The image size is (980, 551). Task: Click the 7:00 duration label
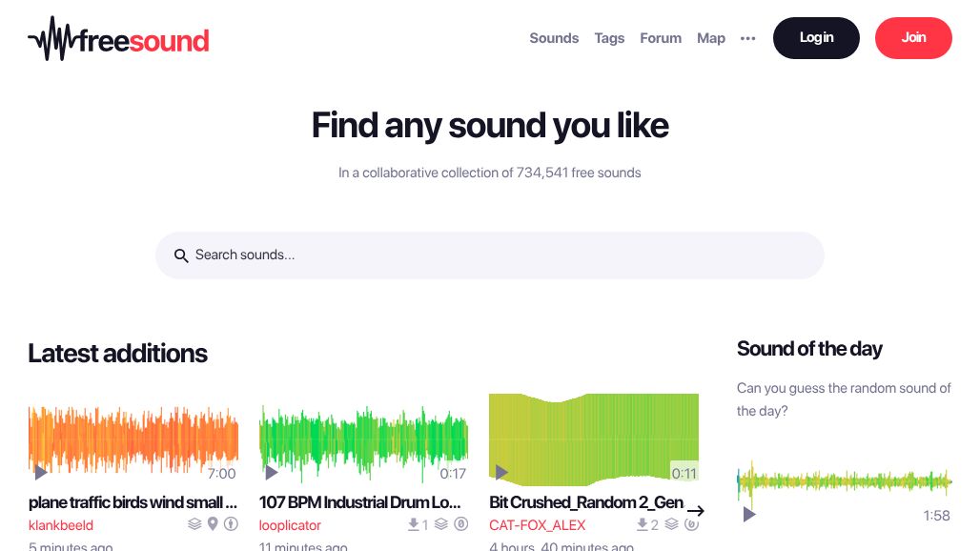[222, 474]
